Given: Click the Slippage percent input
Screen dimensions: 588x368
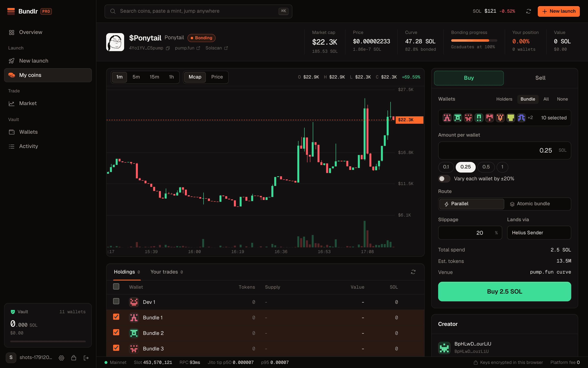Looking at the screenshot, I should (470, 233).
